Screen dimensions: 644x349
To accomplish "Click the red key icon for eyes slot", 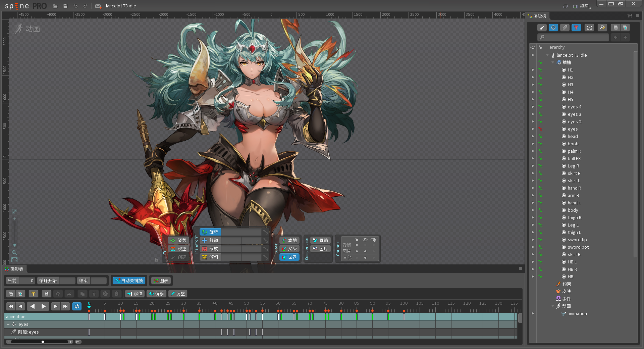I will click(x=540, y=129).
